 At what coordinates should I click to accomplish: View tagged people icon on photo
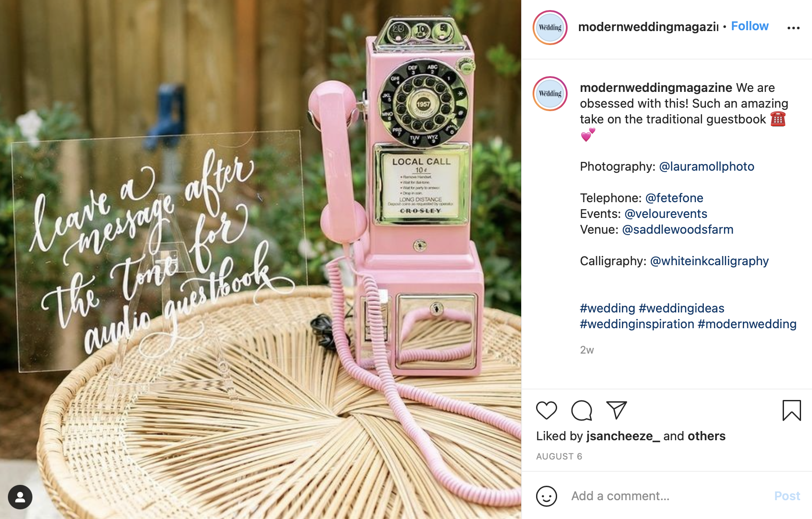[20, 497]
